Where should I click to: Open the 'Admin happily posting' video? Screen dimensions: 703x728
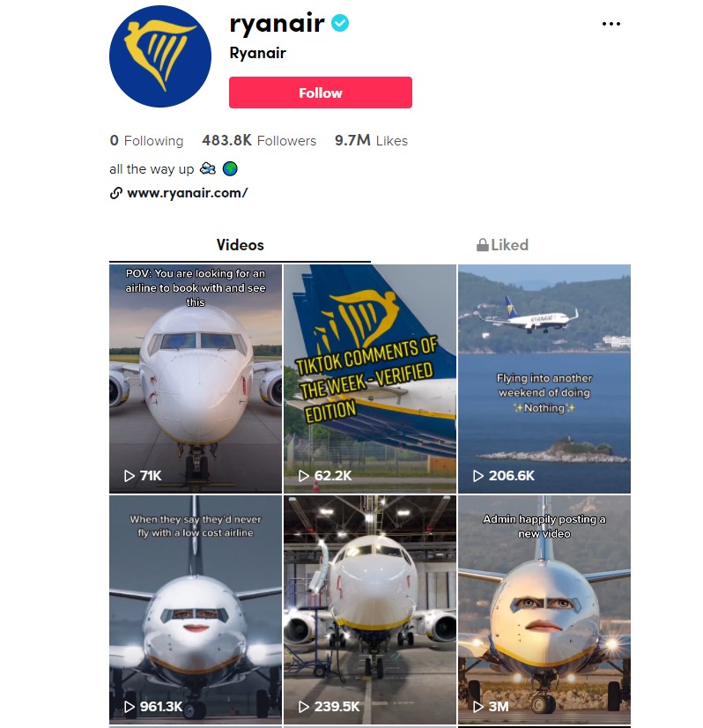tap(544, 610)
